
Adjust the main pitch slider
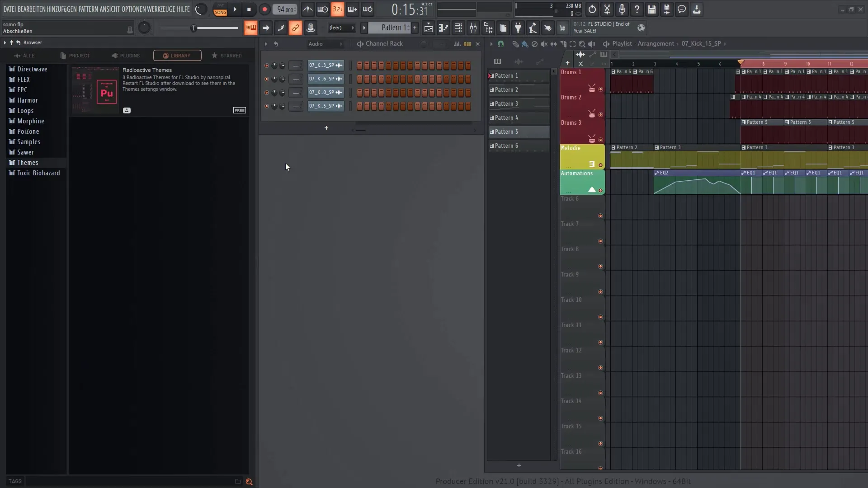[199, 28]
